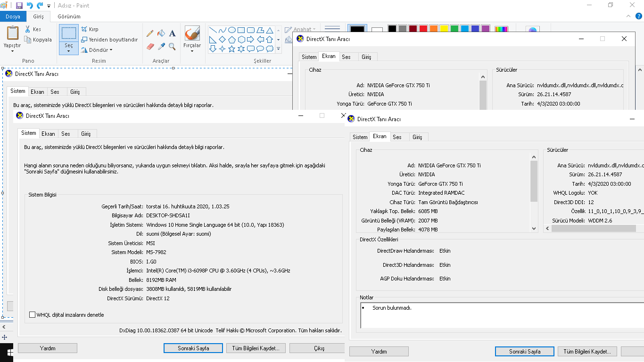This screenshot has width=644, height=362.
Task: Pick the green color swatch
Action: 454,29
